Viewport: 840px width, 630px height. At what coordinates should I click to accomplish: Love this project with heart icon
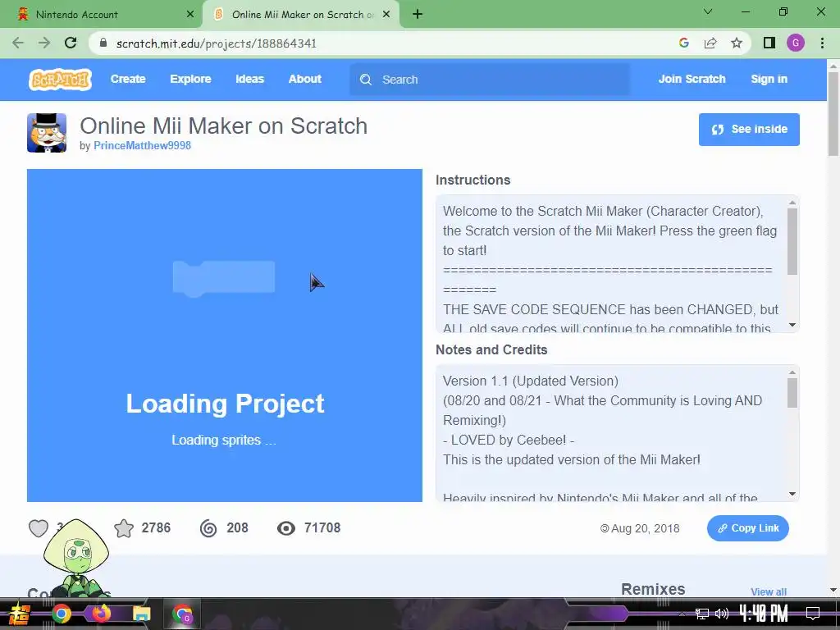point(39,528)
